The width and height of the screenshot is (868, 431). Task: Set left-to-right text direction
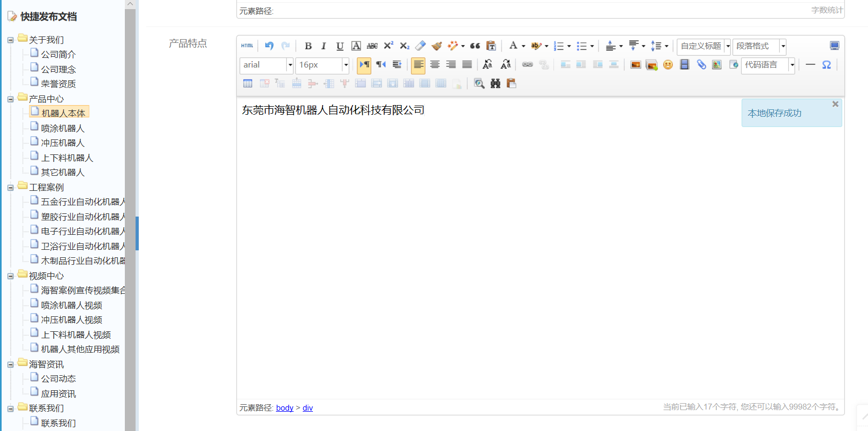coord(364,65)
